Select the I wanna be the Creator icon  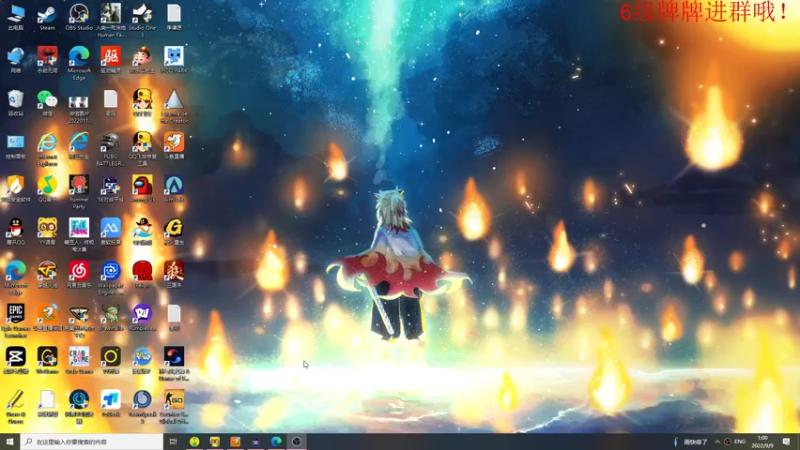pyautogui.click(x=174, y=106)
